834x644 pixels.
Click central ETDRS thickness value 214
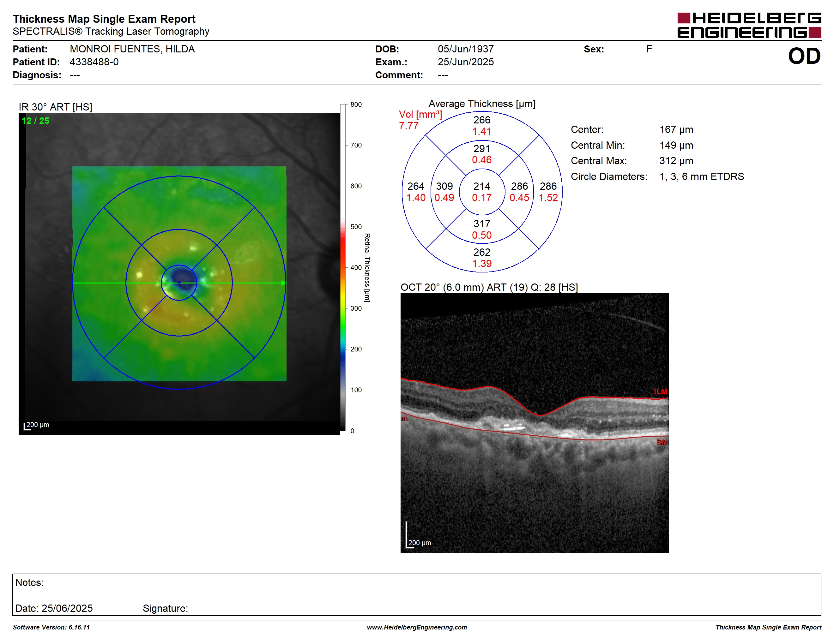[x=481, y=186]
